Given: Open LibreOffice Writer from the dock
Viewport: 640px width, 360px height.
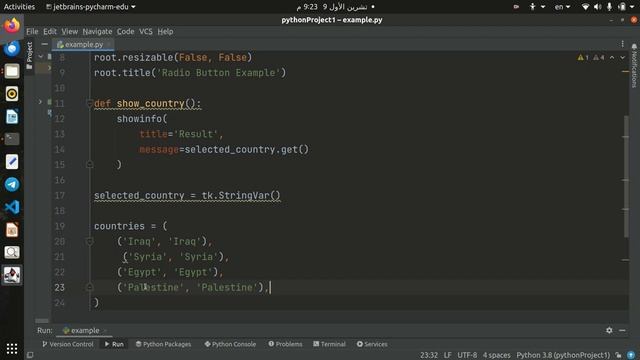Looking at the screenshot, I should tap(12, 117).
